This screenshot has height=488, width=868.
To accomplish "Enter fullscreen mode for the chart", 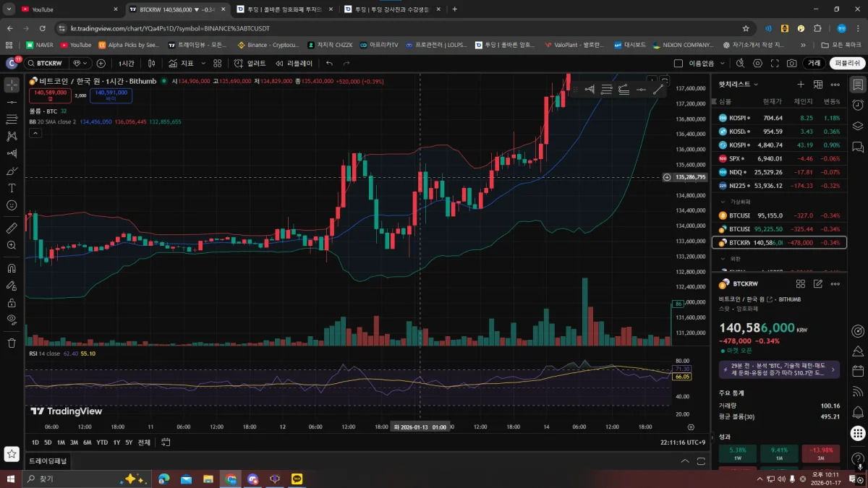I will tap(775, 64).
